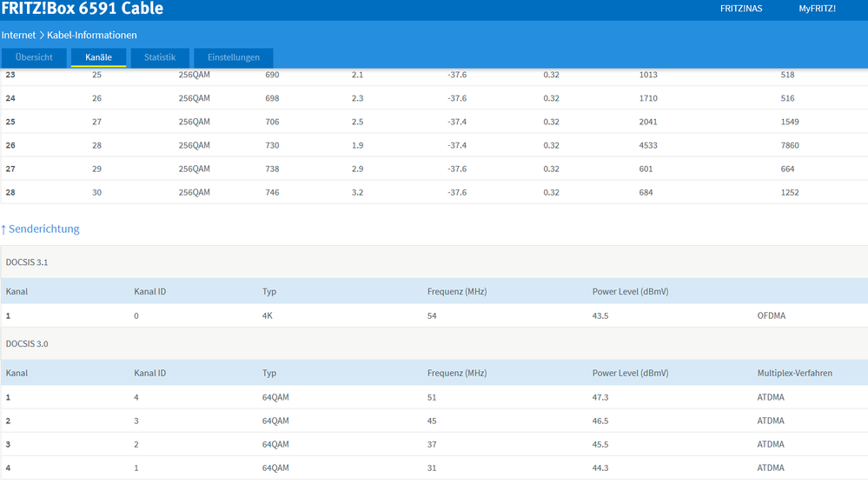Click the ATDMA cell in channel 1 row

771,397
